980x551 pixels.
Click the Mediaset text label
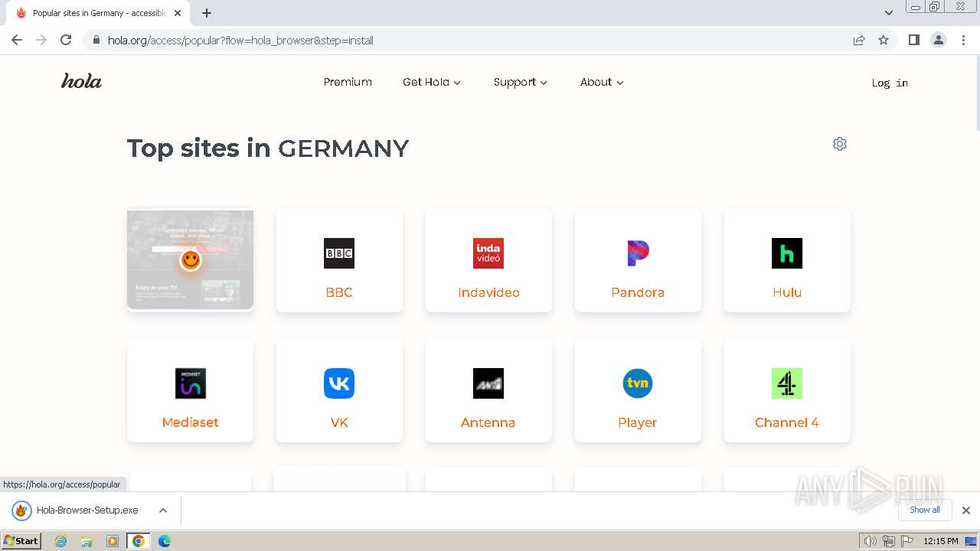click(190, 422)
